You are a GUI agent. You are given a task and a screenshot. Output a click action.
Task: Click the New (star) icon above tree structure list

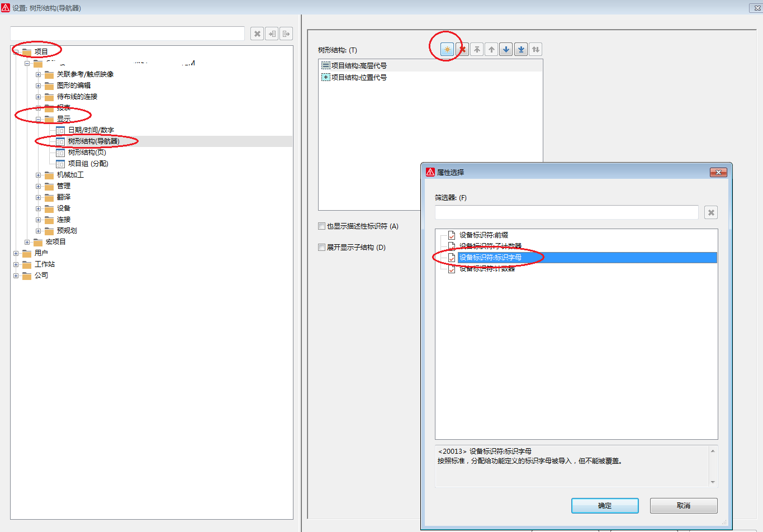pyautogui.click(x=447, y=49)
